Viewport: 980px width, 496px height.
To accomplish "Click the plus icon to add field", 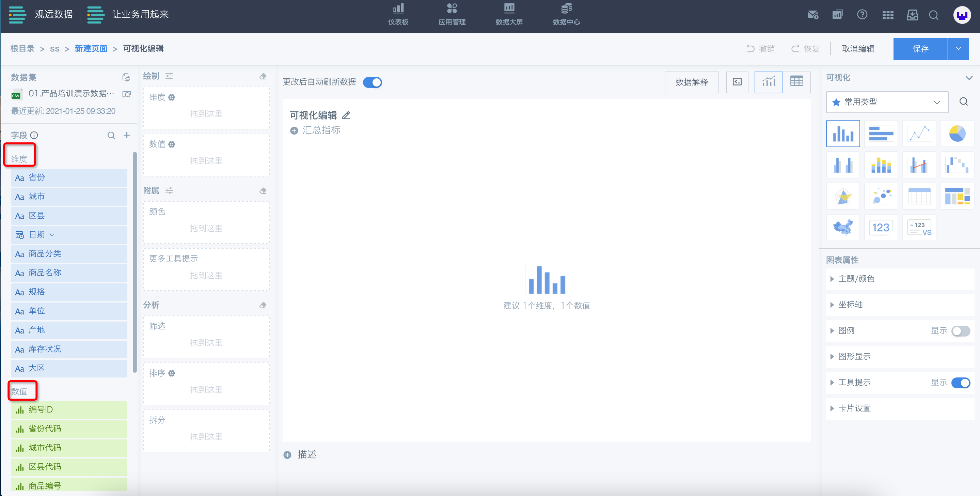I will tap(127, 135).
